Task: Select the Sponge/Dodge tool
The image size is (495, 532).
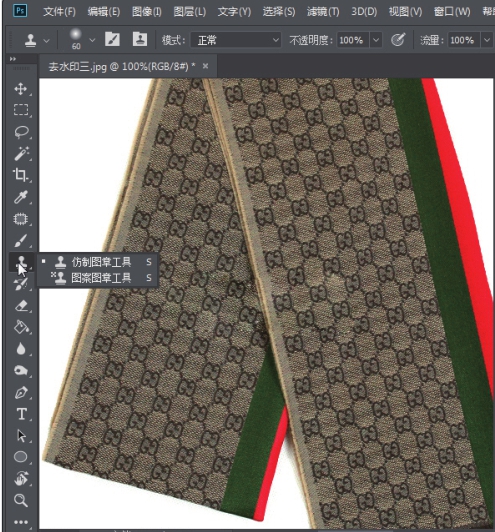Action: coord(21,370)
